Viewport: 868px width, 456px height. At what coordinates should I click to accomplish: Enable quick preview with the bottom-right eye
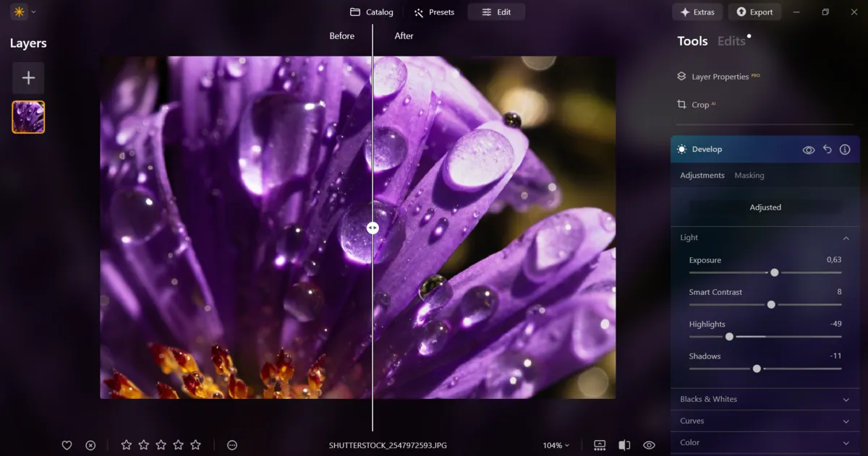pyautogui.click(x=649, y=445)
